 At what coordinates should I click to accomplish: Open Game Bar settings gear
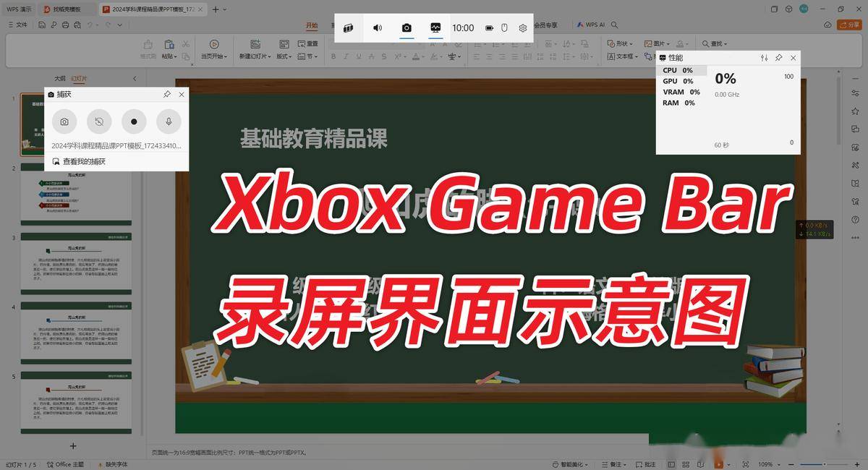click(523, 28)
